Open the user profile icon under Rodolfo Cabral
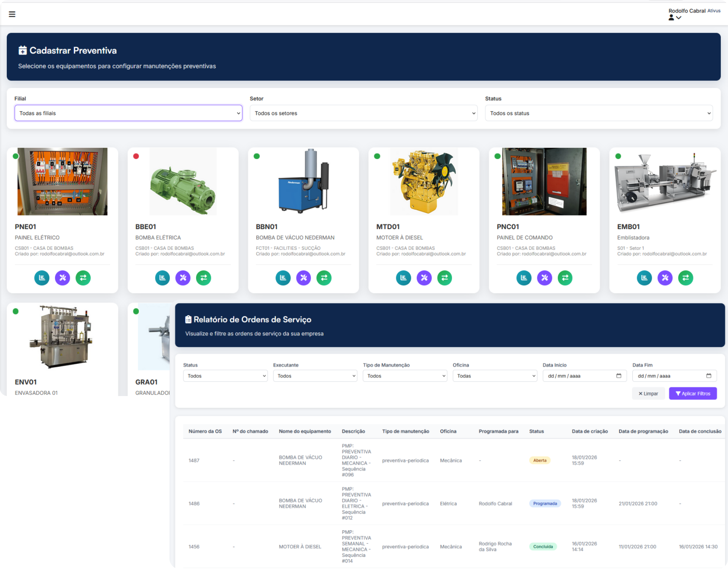Viewport: 728px width, 569px height. coord(672,18)
